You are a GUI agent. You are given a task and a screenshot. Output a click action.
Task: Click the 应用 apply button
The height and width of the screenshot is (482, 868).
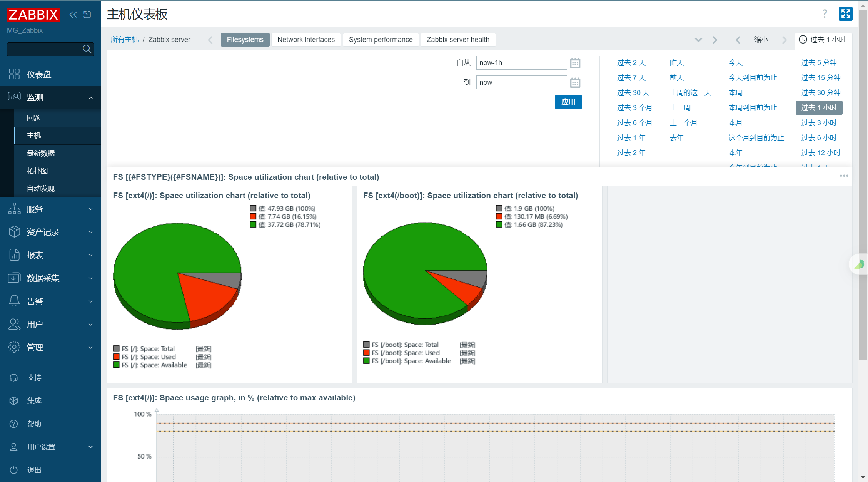568,102
